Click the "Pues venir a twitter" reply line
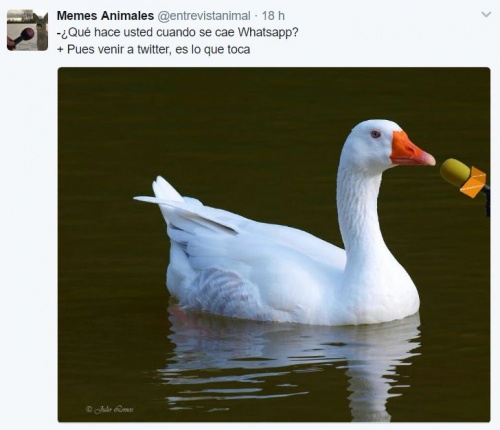500x430 pixels. click(x=153, y=49)
